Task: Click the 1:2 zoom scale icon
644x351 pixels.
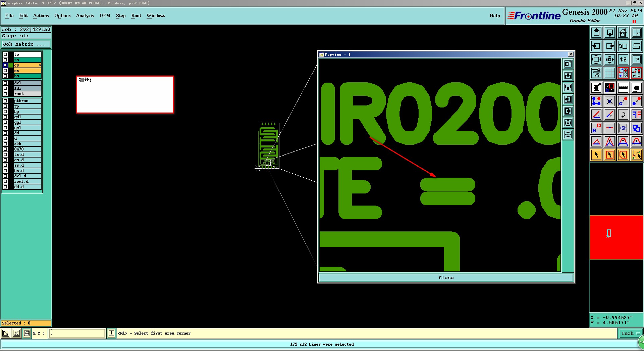Action: [x=623, y=59]
